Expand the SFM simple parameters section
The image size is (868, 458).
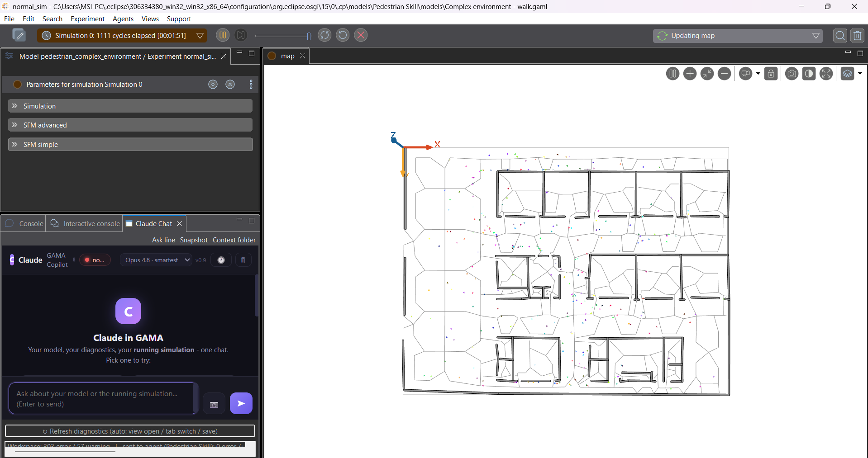coord(130,145)
